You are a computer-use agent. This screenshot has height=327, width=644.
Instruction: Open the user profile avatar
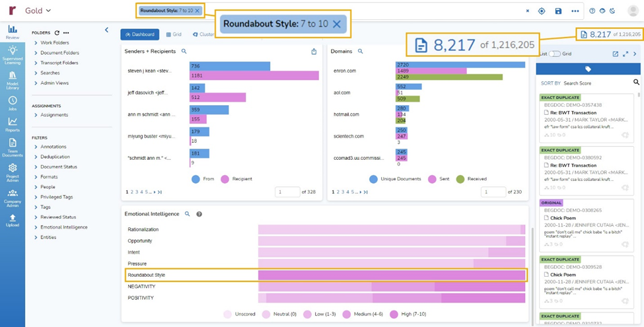[x=633, y=11]
